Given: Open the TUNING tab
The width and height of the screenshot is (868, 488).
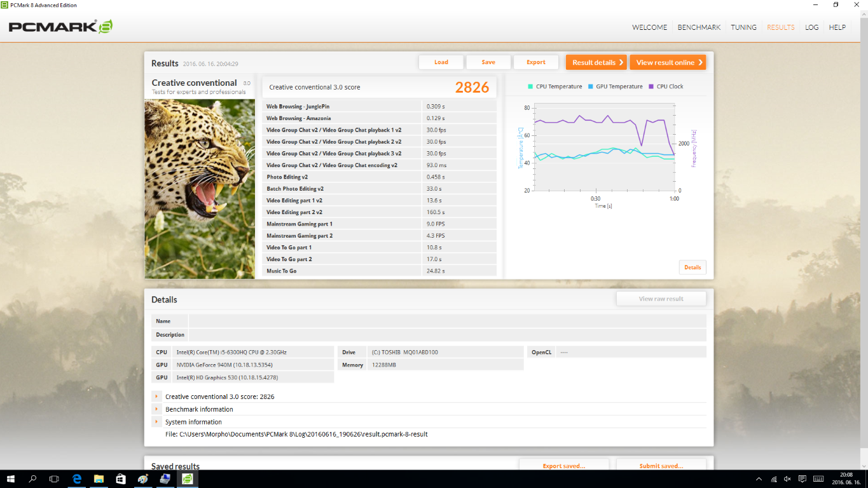Looking at the screenshot, I should click(743, 27).
